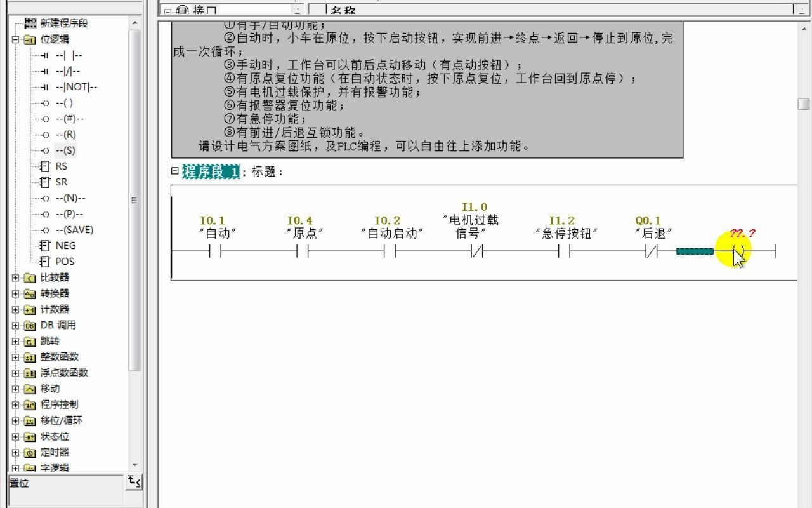The height and width of the screenshot is (508, 812).
Task: Click the 计数器 folder icon
Action: click(x=30, y=310)
